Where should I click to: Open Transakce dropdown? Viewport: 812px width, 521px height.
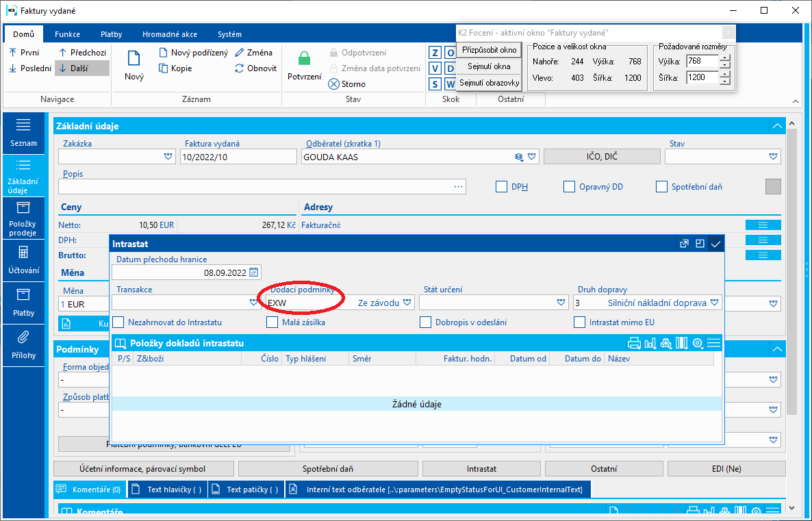253,303
